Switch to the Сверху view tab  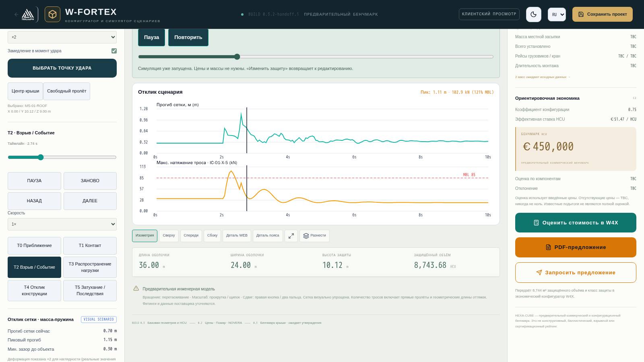click(169, 236)
